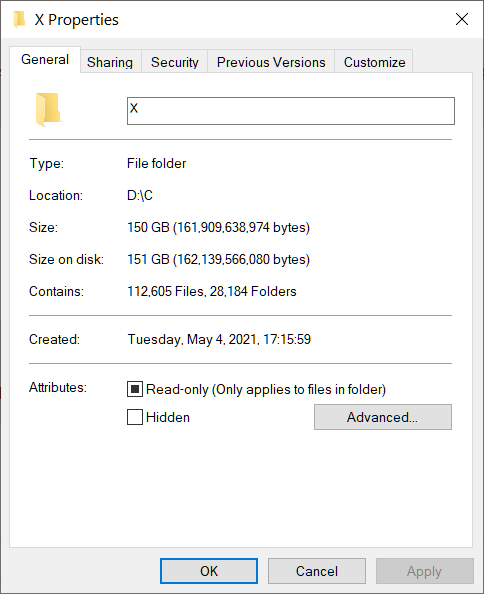Click the Cancel button

pyautogui.click(x=317, y=571)
